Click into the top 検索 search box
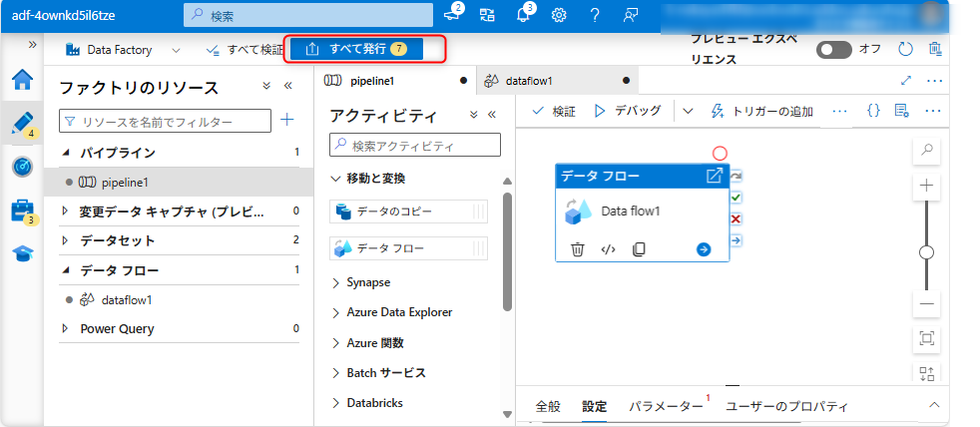This screenshot has height=427, width=980. pos(308,15)
